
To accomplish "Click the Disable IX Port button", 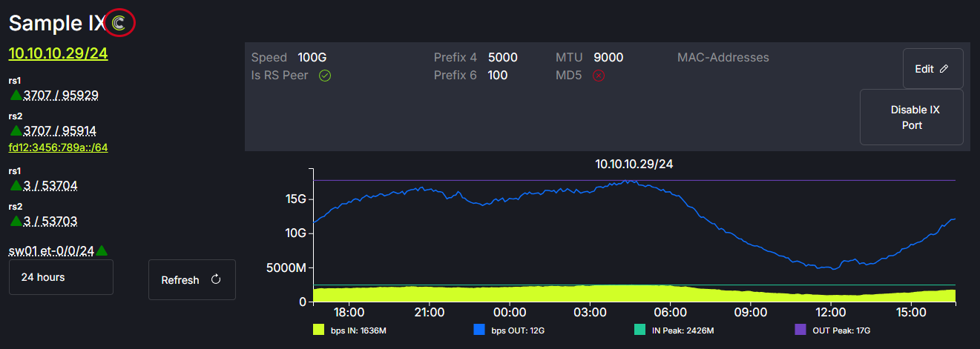I will 911,117.
